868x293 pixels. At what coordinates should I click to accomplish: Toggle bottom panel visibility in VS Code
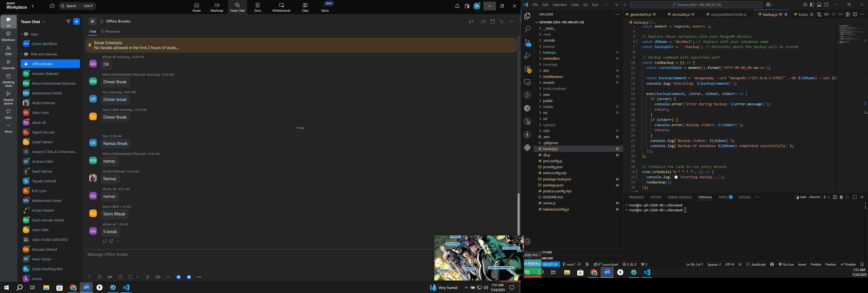tap(819, 5)
